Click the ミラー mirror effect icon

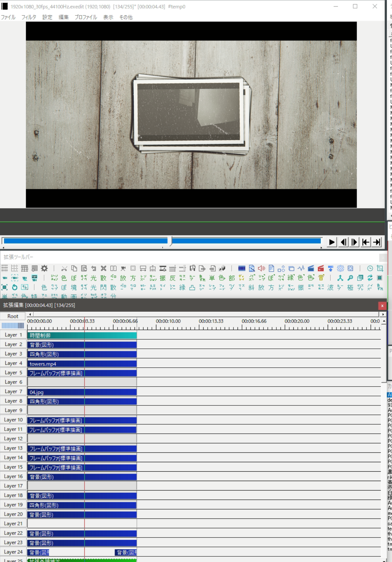pyautogui.click(x=311, y=287)
